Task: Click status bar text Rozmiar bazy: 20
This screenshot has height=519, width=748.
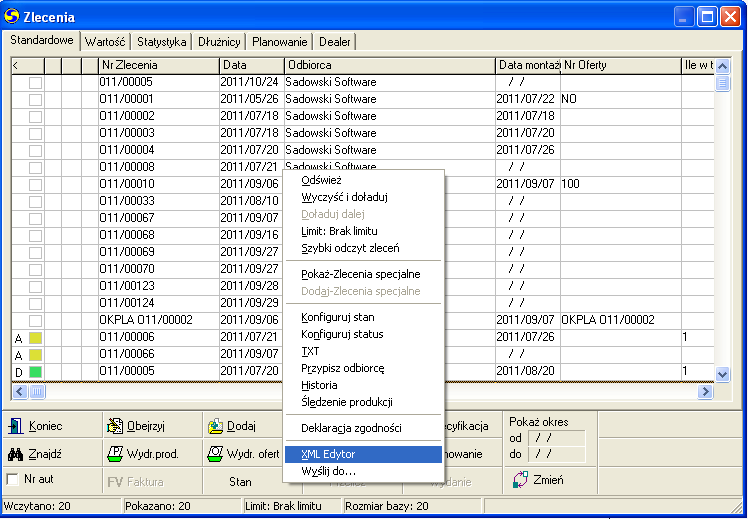Action: 387,506
